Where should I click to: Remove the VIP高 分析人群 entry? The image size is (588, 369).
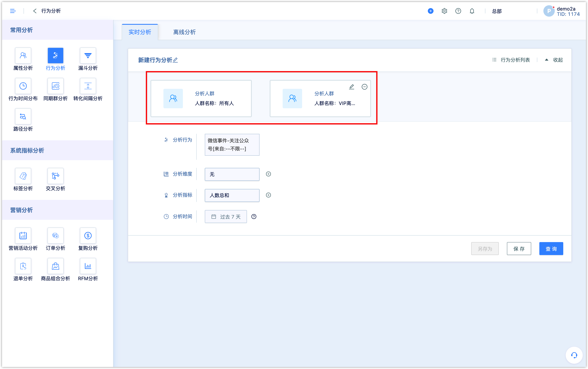click(x=364, y=87)
